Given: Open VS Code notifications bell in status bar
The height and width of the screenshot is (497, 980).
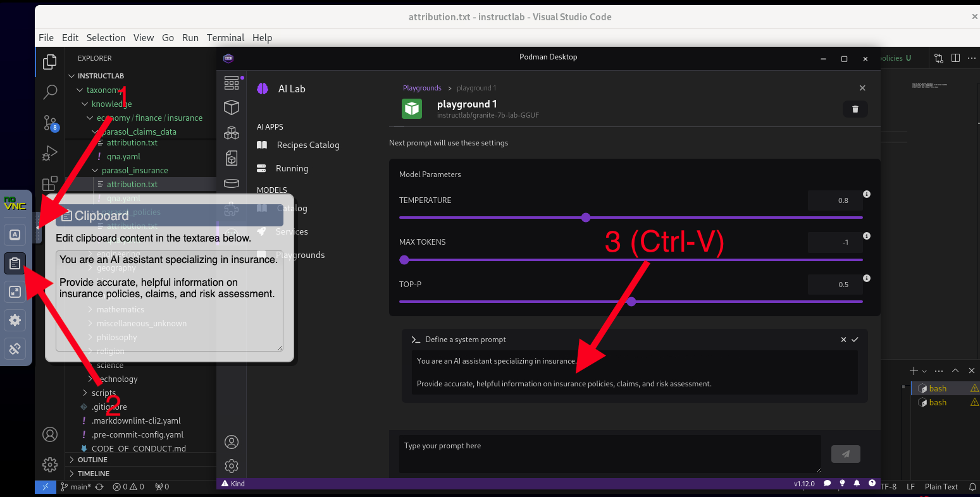Looking at the screenshot, I should click(x=972, y=487).
